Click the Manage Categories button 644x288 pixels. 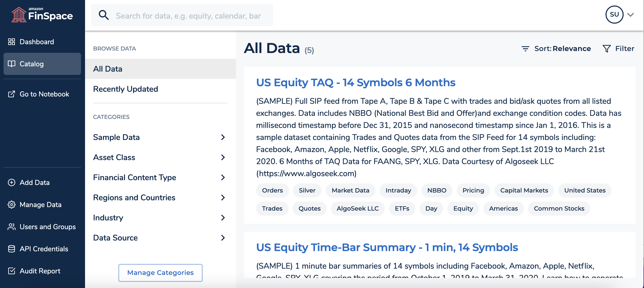tap(160, 273)
